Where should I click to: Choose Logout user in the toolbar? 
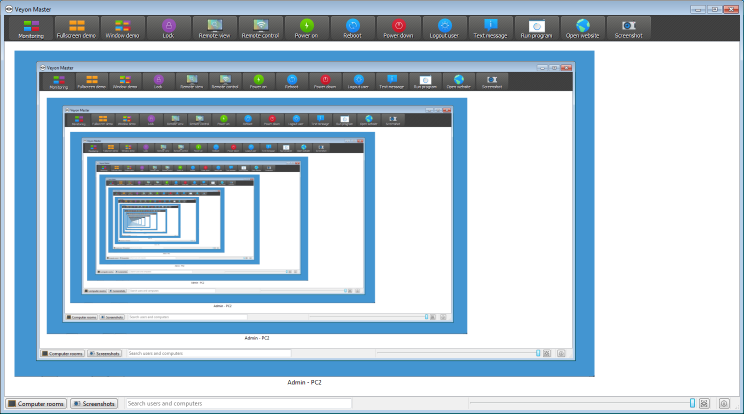pos(445,28)
